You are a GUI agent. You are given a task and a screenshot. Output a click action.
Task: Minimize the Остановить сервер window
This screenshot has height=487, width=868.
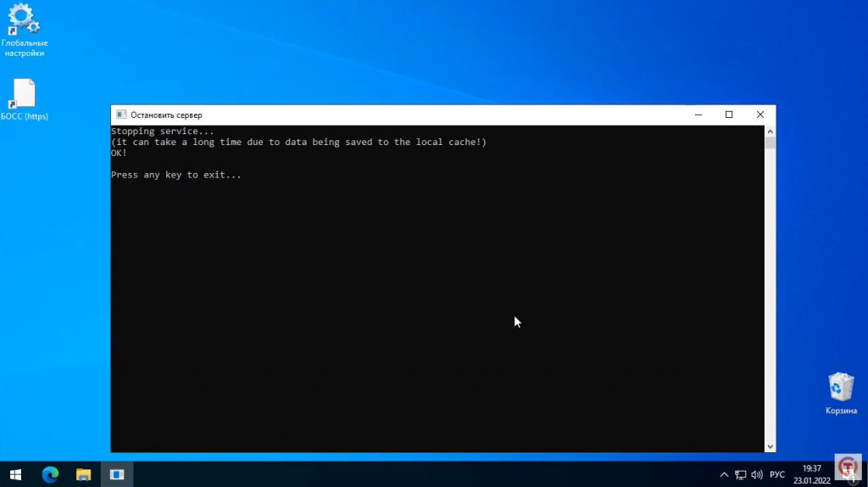coord(698,115)
